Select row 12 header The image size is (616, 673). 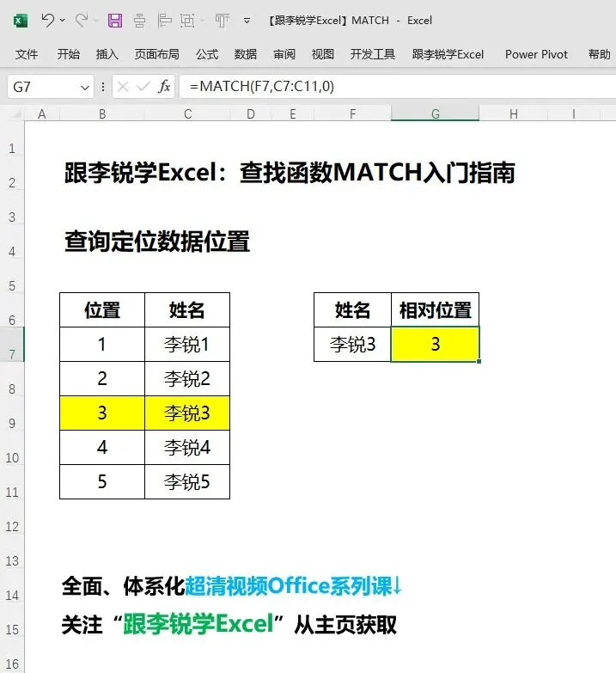pos(12,517)
